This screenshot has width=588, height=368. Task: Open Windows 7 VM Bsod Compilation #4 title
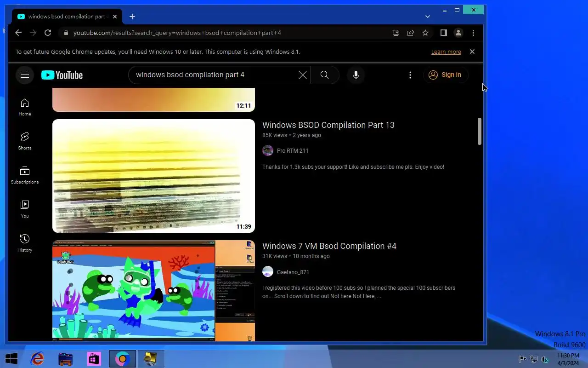pyautogui.click(x=329, y=246)
